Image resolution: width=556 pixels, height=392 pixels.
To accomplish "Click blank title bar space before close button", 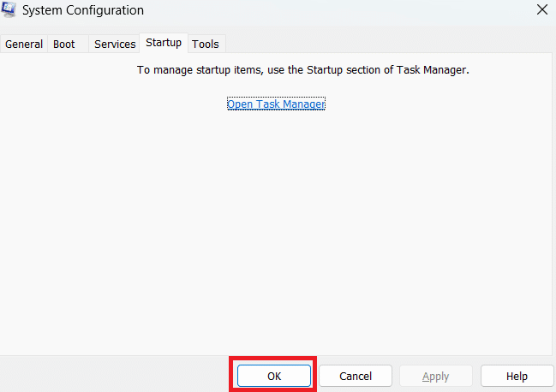I will [x=343, y=10].
